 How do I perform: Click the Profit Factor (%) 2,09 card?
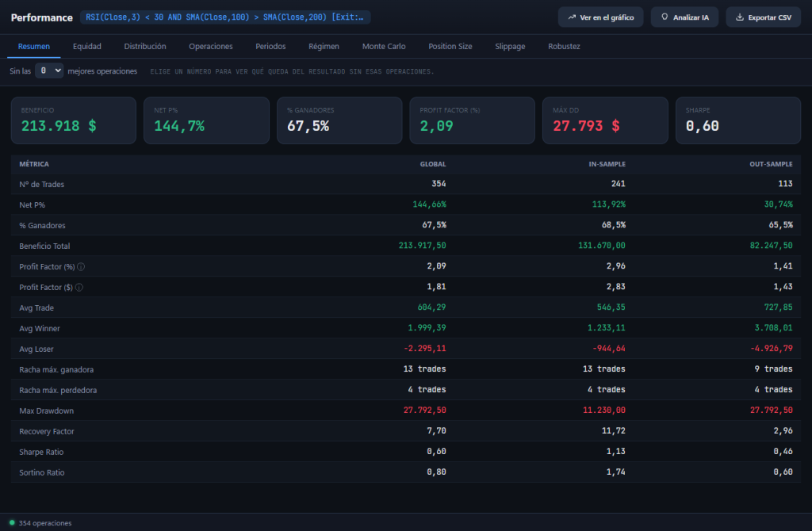pyautogui.click(x=473, y=120)
